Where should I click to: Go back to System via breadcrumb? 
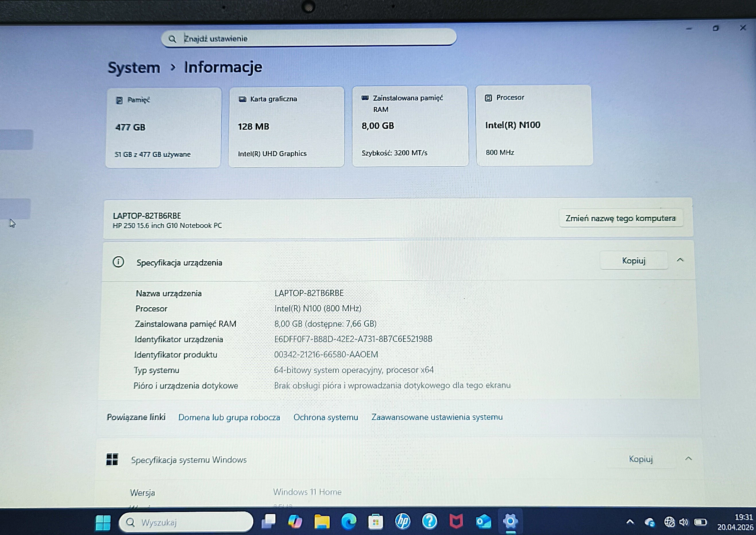[134, 67]
